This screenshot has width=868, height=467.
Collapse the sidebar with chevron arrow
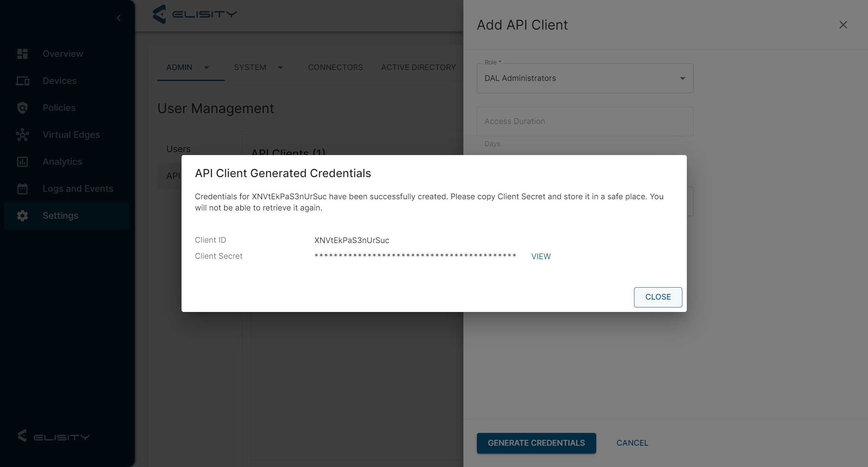119,18
